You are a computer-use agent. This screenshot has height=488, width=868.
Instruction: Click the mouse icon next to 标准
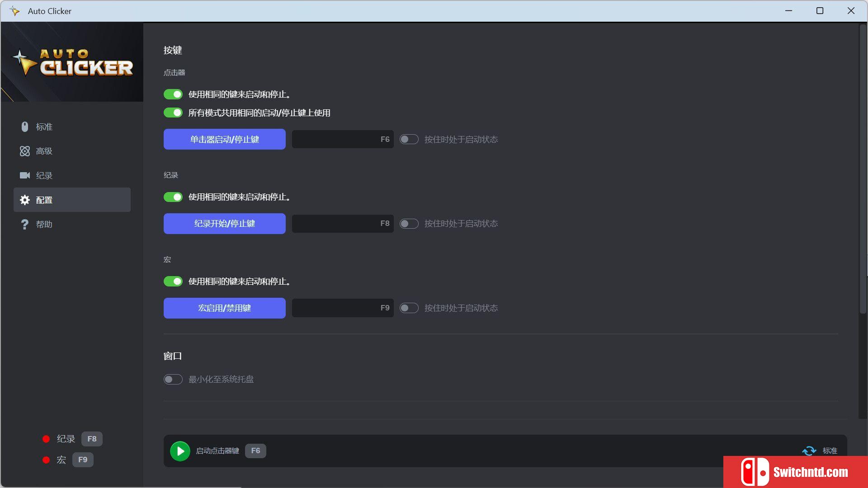[x=25, y=127]
